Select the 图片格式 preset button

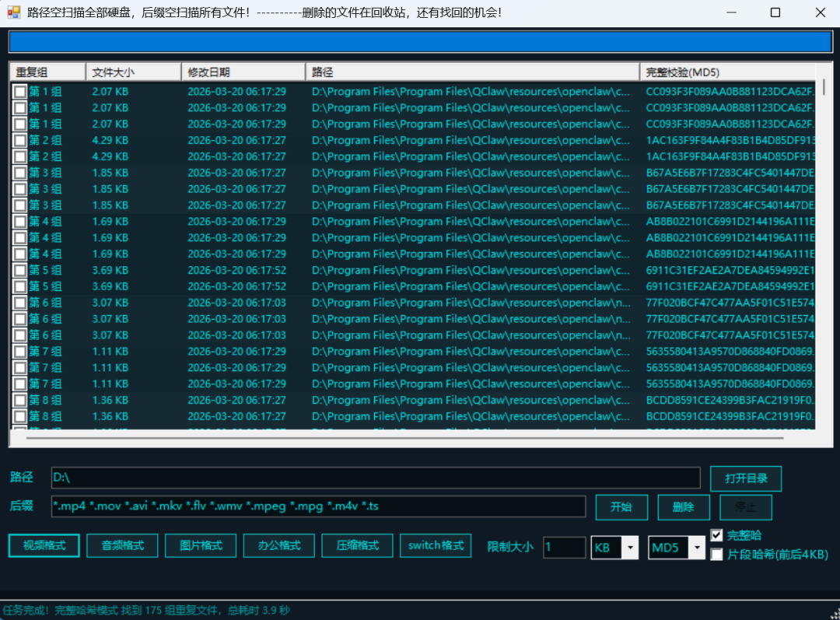[201, 545]
